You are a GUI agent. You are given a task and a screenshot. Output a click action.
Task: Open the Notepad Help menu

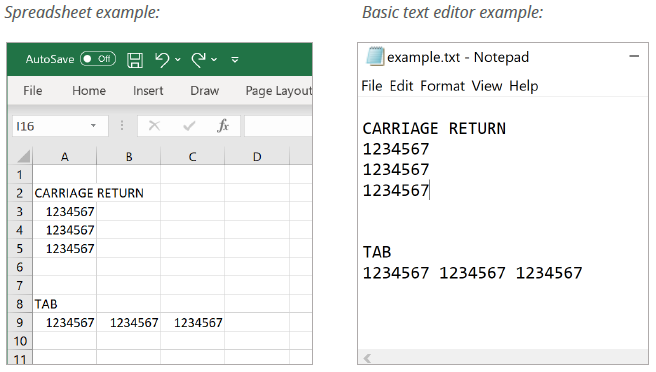point(523,86)
